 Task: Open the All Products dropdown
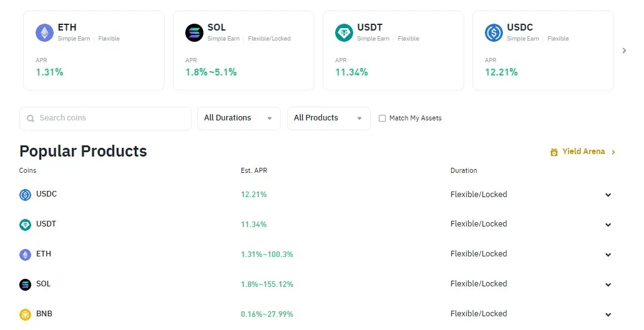(x=329, y=118)
